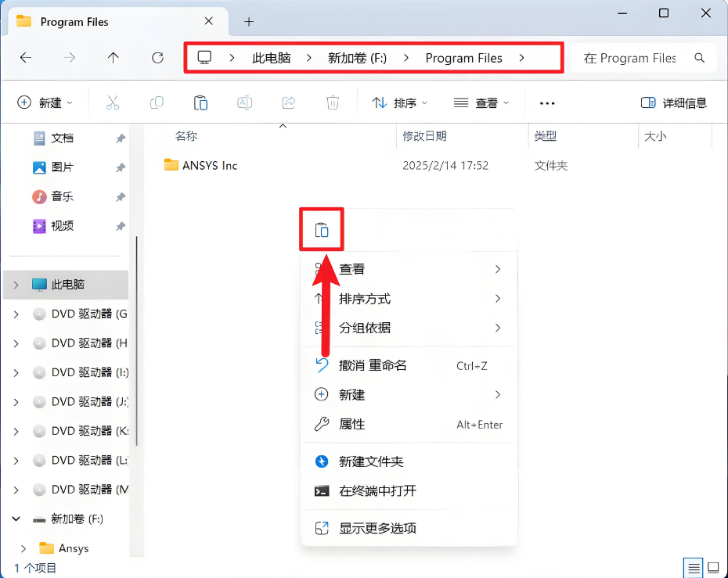Click the Copy toolbar icon

(157, 102)
